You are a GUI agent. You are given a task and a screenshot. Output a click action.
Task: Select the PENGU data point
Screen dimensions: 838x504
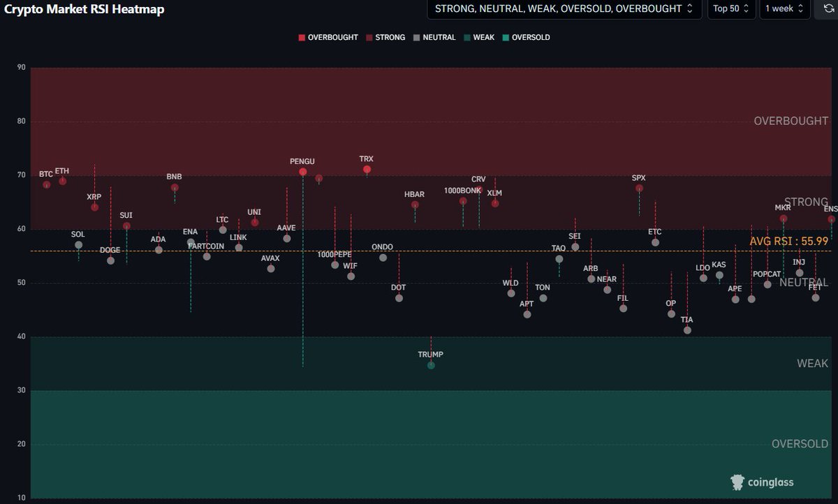pyautogui.click(x=302, y=172)
